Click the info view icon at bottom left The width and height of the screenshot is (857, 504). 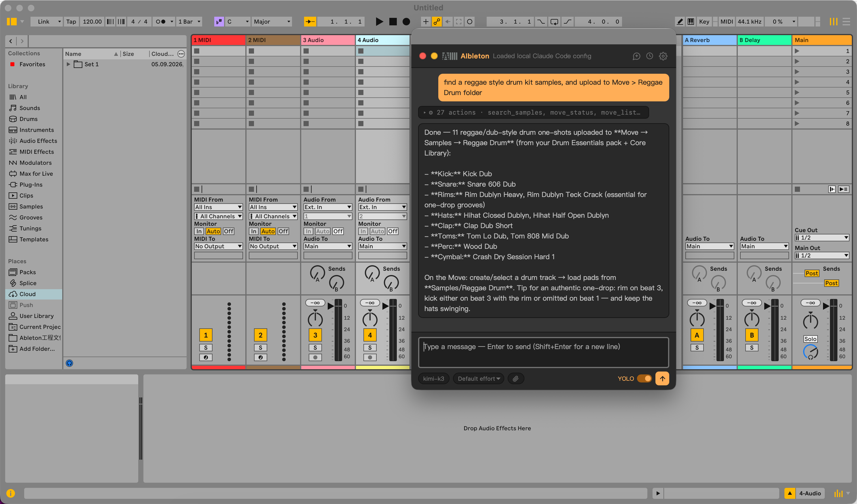point(11,493)
